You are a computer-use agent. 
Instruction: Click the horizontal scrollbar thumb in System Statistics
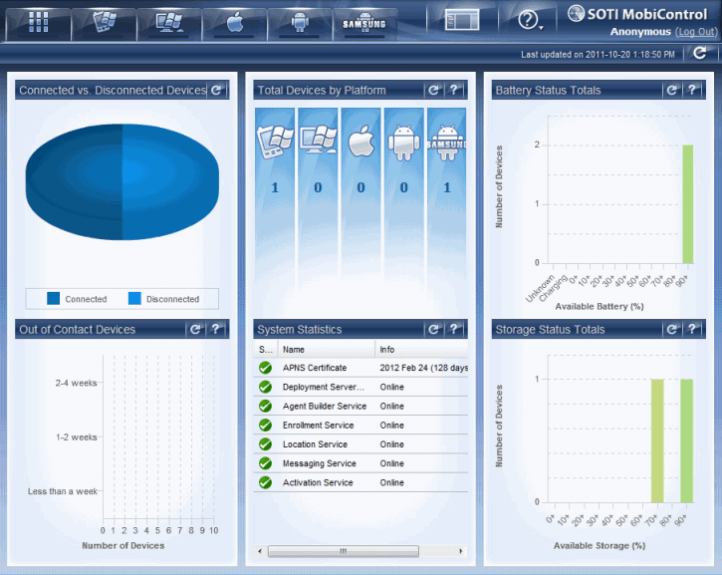click(x=344, y=551)
